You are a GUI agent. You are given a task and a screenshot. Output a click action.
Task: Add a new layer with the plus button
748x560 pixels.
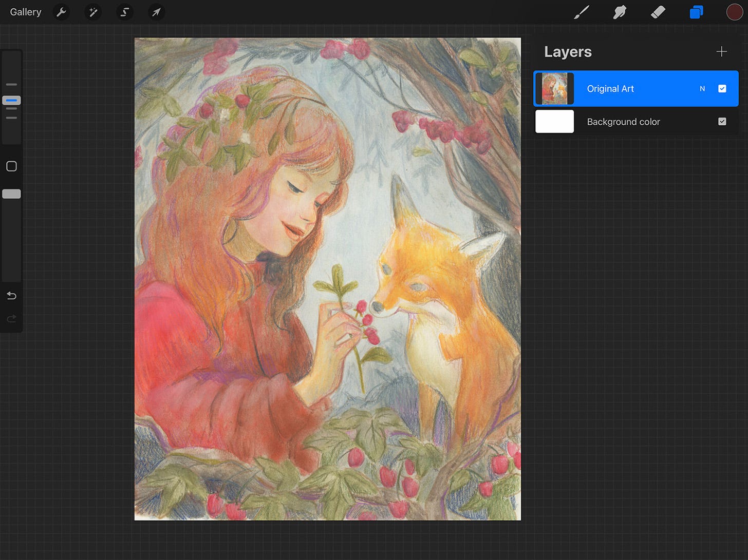(x=722, y=51)
